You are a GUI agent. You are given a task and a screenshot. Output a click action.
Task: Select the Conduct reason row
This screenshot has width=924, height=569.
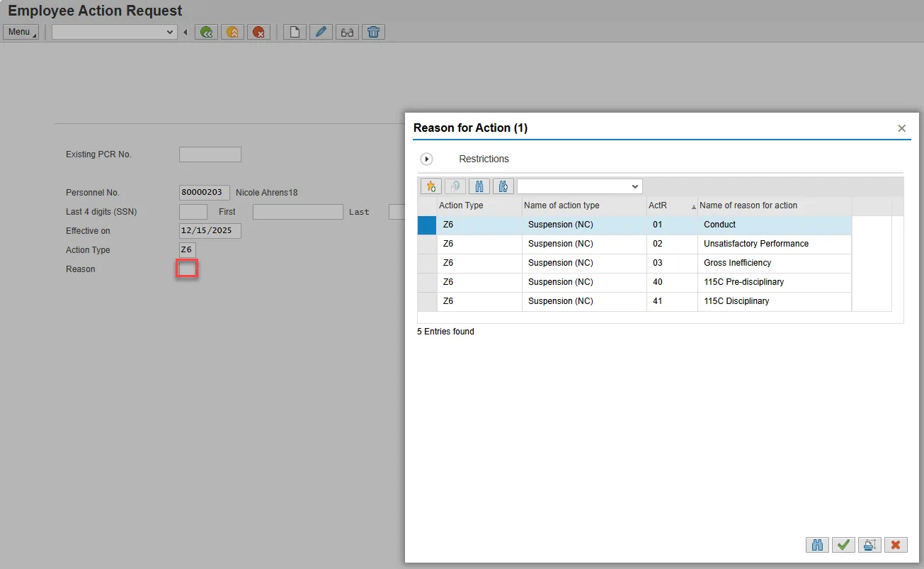pos(719,225)
